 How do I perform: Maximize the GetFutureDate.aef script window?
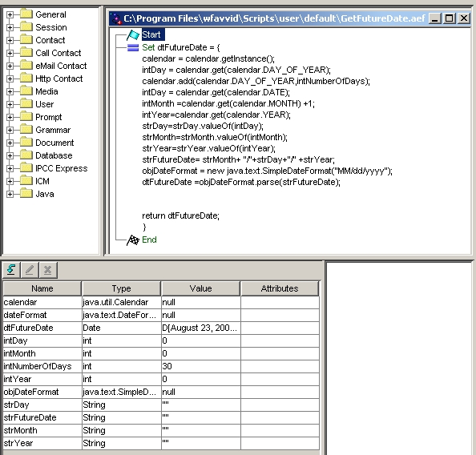point(449,18)
